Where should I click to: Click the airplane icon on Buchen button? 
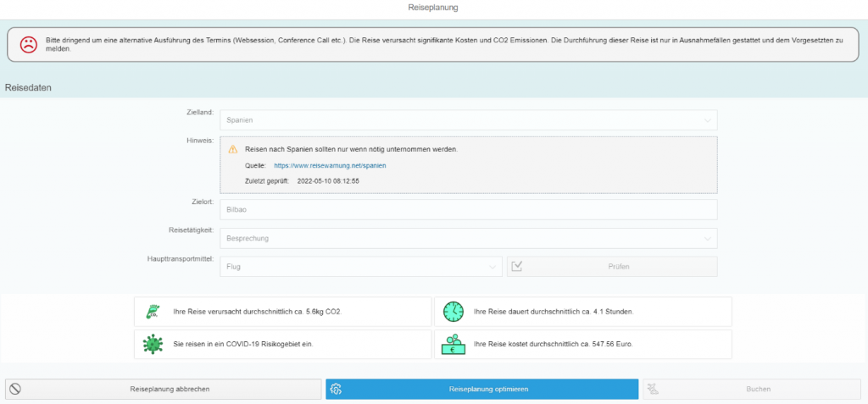653,389
